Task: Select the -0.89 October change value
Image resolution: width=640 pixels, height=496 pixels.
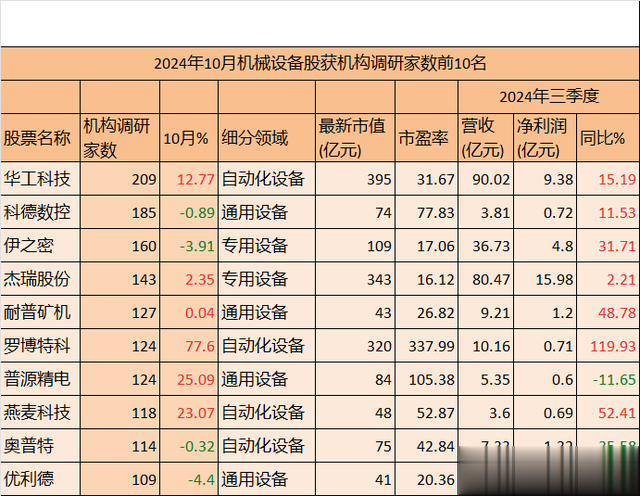Action: tap(189, 212)
